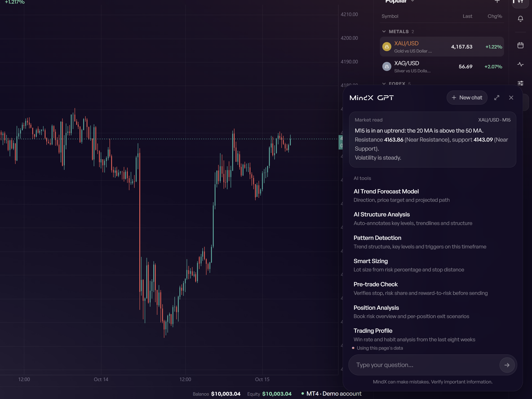Click the Oct 14 time axis label
This screenshot has height=399, width=532.
[x=101, y=379]
